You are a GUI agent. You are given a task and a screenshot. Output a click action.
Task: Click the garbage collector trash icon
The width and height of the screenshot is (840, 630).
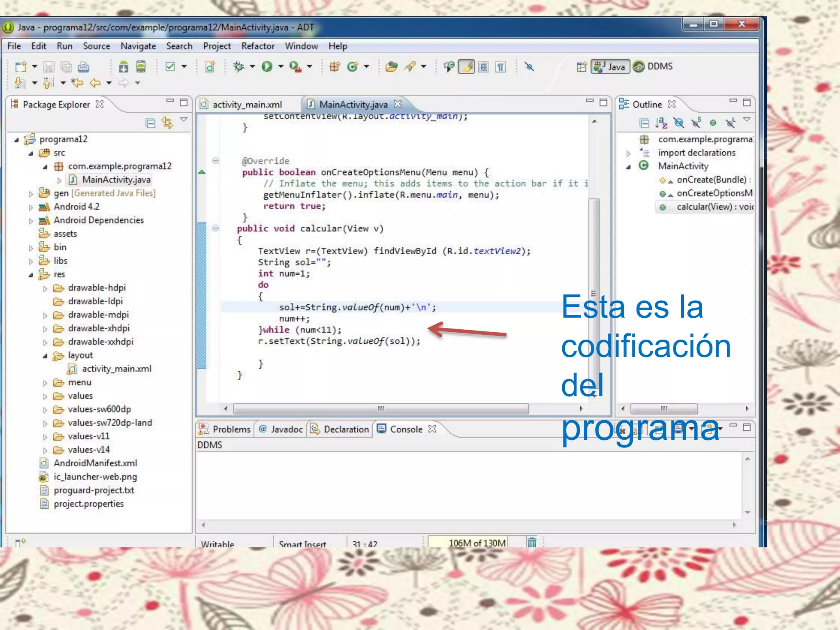pyautogui.click(x=532, y=542)
